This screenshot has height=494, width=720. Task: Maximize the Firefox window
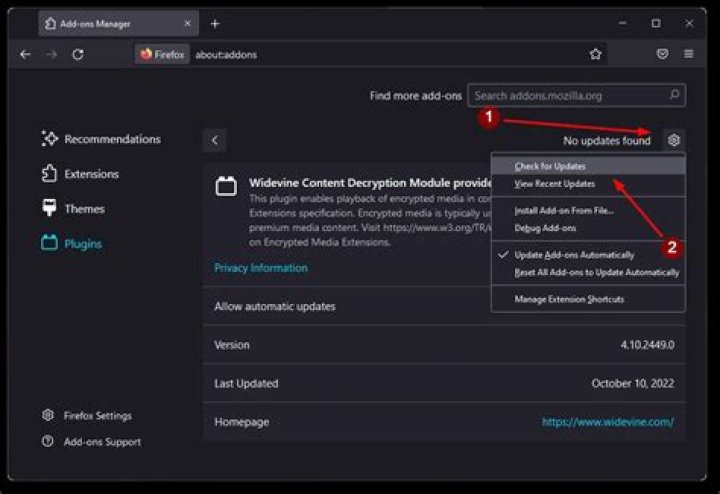[x=656, y=23]
